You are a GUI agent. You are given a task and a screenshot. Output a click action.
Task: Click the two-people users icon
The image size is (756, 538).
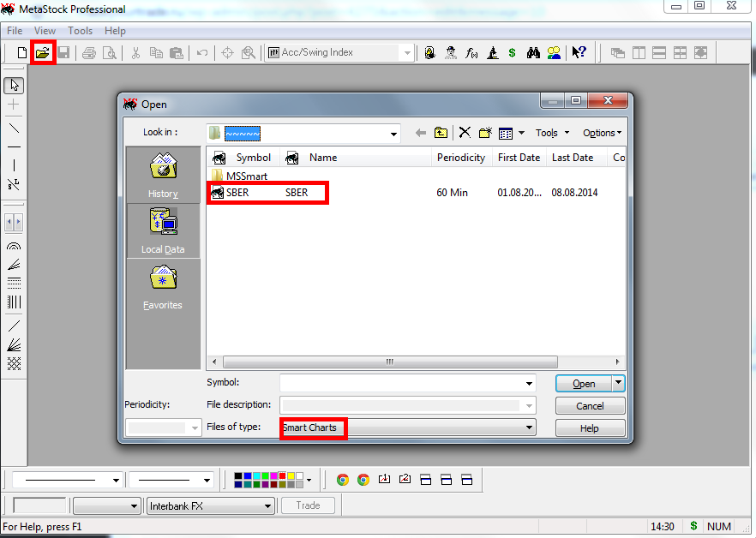(555, 52)
